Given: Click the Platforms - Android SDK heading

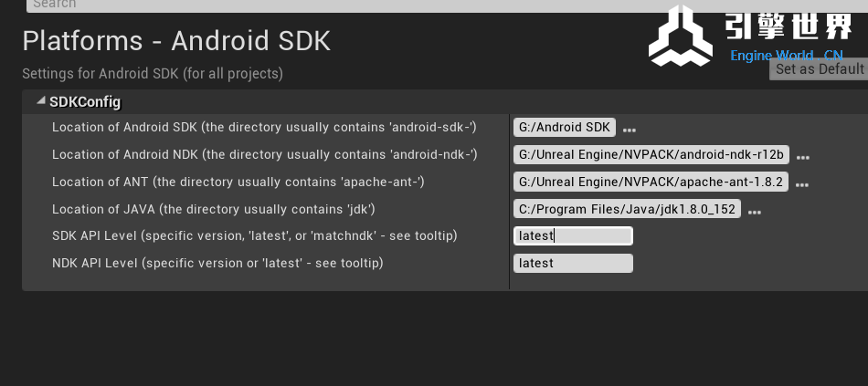Looking at the screenshot, I should coord(176,41).
